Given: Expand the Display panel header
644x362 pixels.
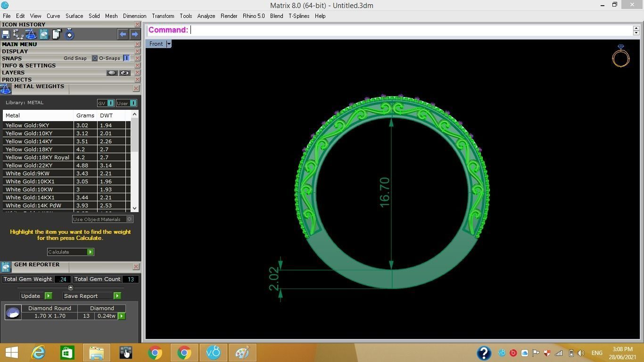Looking at the screenshot, I should click(x=15, y=51).
